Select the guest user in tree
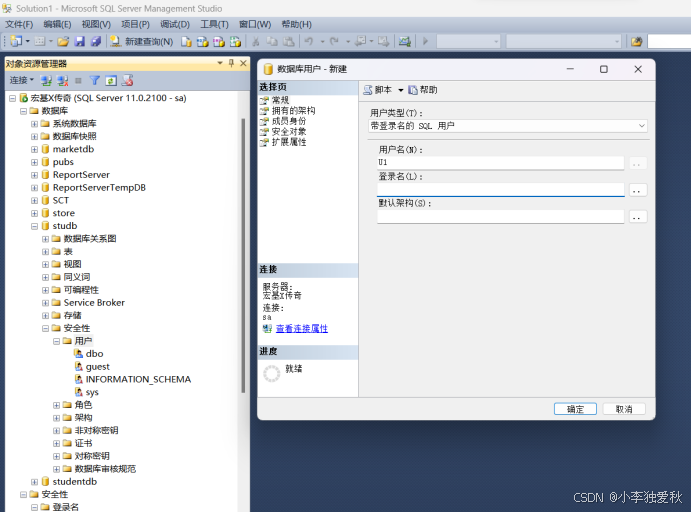Screen dimensions: 692x512 (98, 367)
